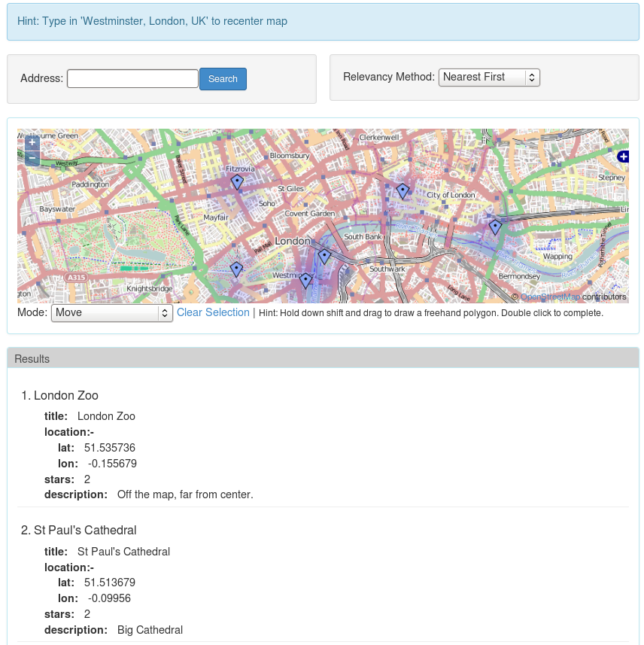
Task: Open the Mode dropdown set to Move
Action: pyautogui.click(x=112, y=313)
